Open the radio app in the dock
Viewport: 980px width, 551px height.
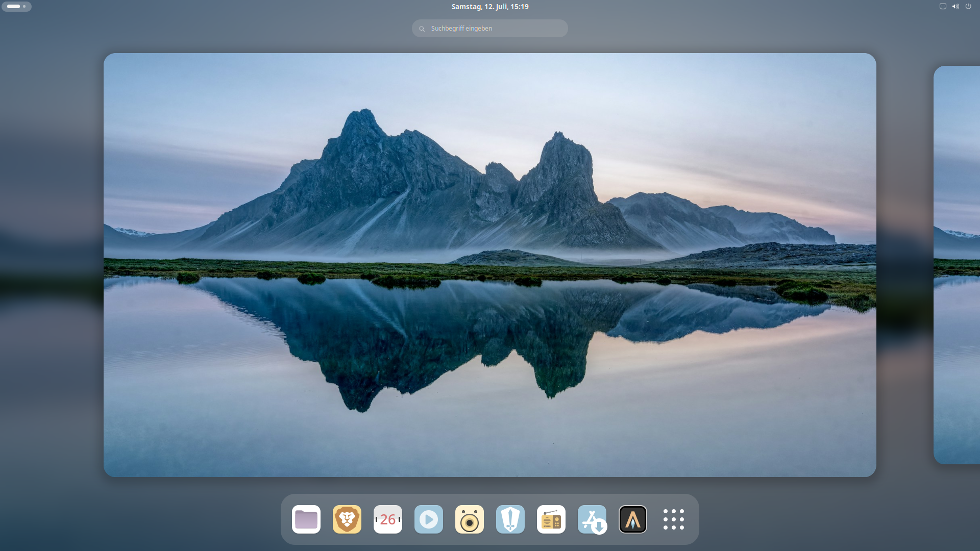click(x=551, y=519)
